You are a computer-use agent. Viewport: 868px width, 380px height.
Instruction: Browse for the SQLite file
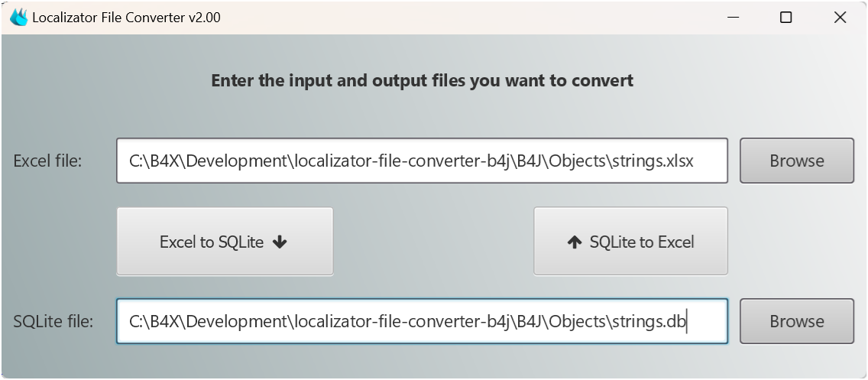[x=796, y=321]
